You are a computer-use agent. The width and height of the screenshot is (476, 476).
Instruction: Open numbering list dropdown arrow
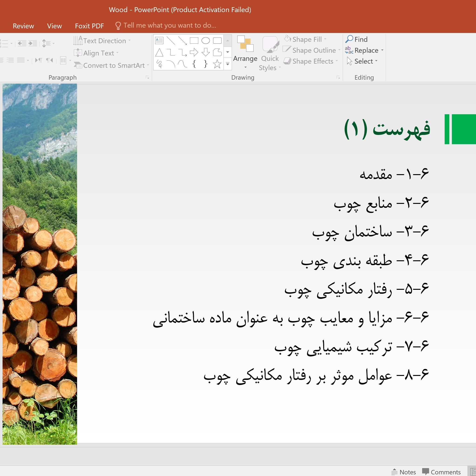point(11,44)
